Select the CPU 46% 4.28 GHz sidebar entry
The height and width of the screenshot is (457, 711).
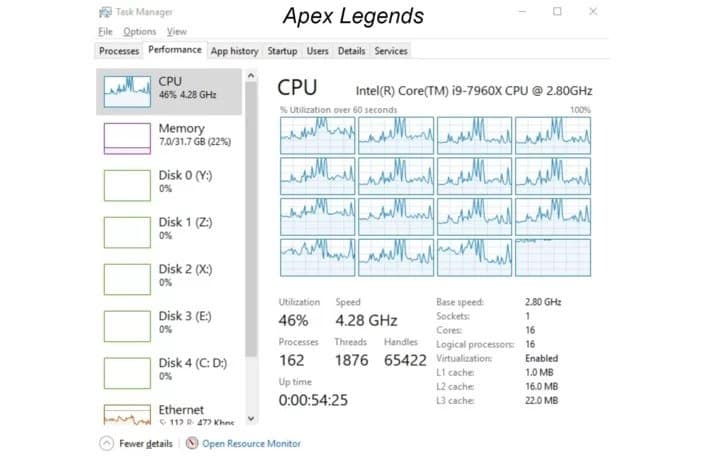(x=169, y=92)
